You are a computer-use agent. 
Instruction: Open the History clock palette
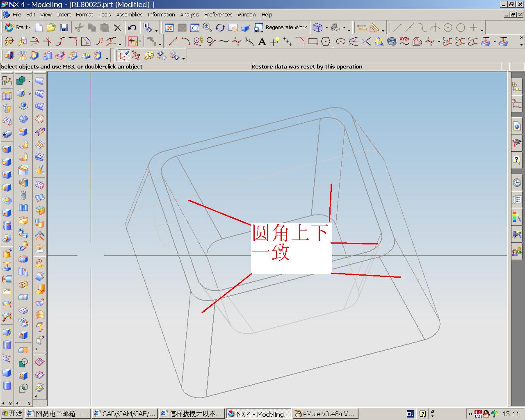point(517,182)
